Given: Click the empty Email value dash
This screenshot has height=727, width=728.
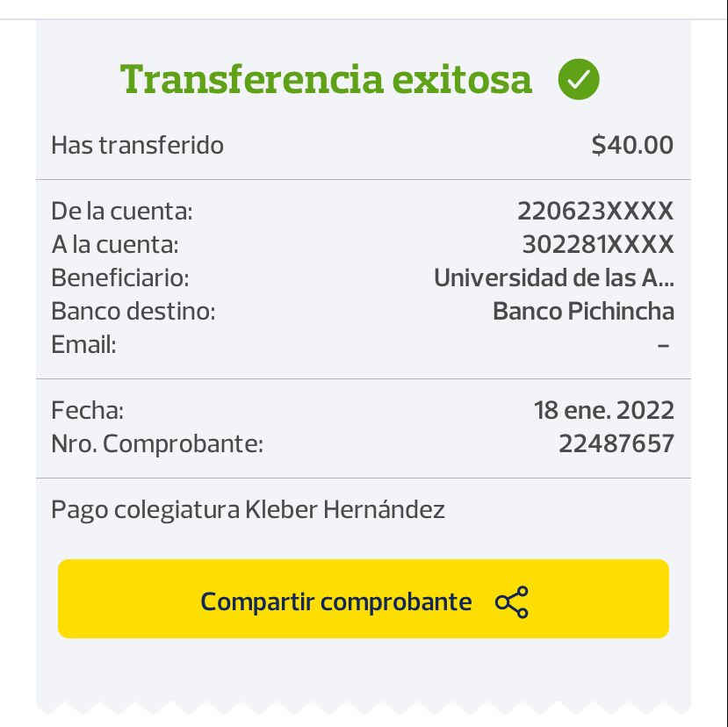Looking at the screenshot, I should (x=663, y=345).
